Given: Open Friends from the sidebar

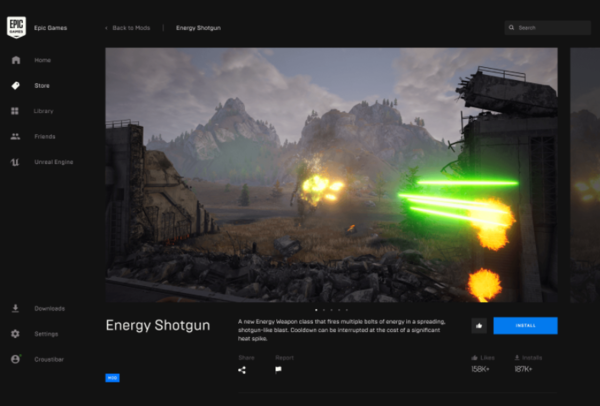Looking at the screenshot, I should [x=45, y=137].
